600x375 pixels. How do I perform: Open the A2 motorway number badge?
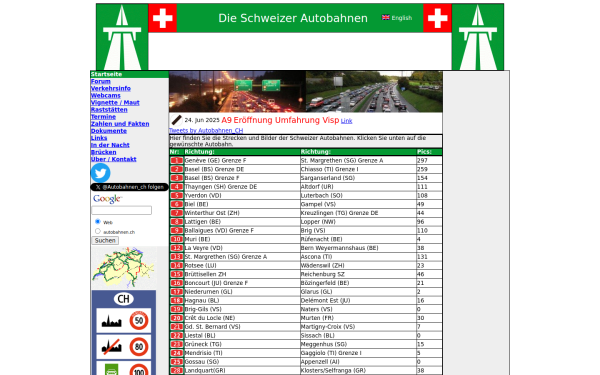pos(177,169)
